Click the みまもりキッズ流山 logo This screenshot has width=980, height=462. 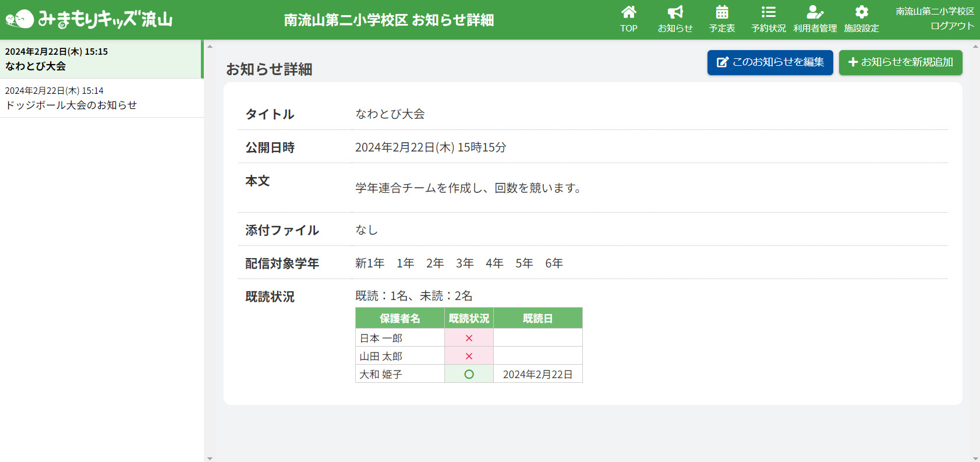coord(89,19)
